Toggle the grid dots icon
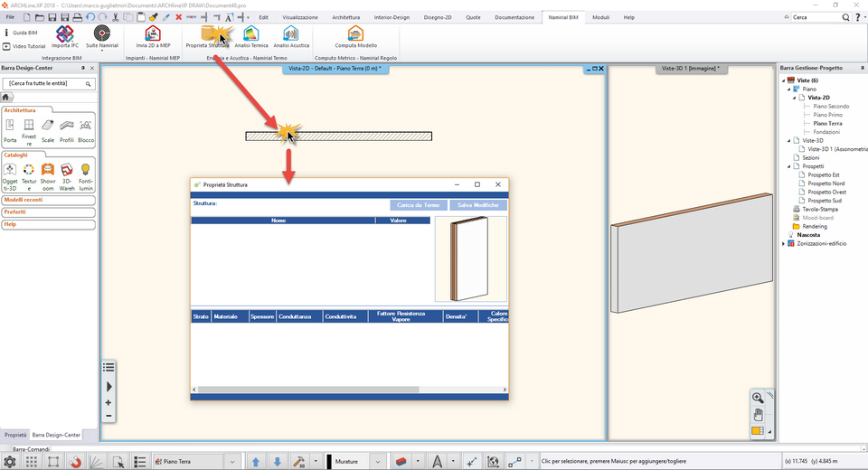The width and height of the screenshot is (868, 470). click(32, 462)
